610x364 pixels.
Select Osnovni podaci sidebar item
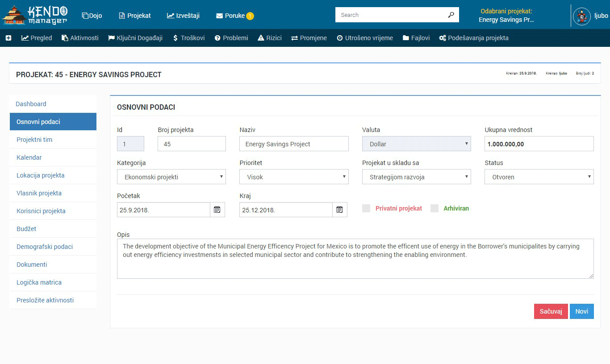click(x=53, y=122)
